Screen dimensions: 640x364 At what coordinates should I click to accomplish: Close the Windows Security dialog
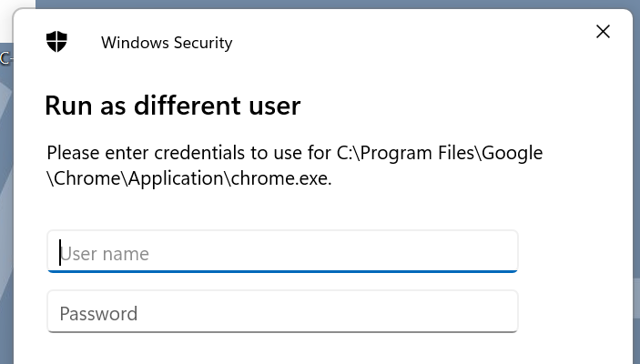603,32
